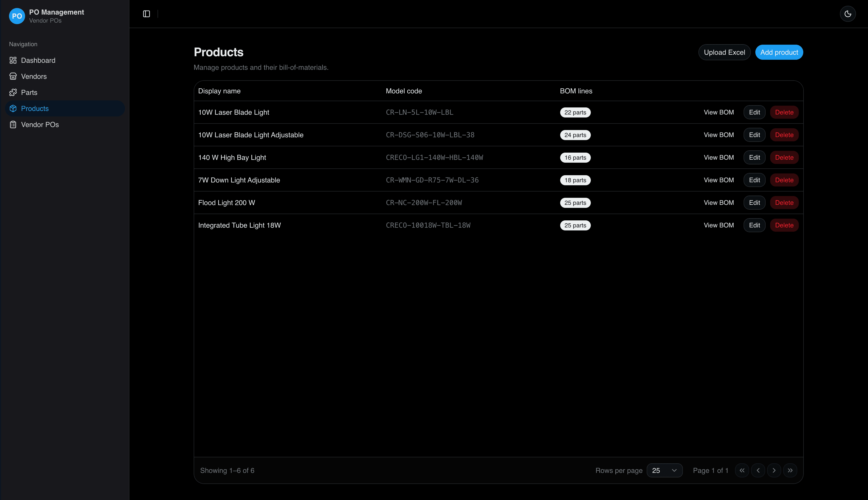Click Model code column header
This screenshot has width=868, height=500.
click(404, 91)
